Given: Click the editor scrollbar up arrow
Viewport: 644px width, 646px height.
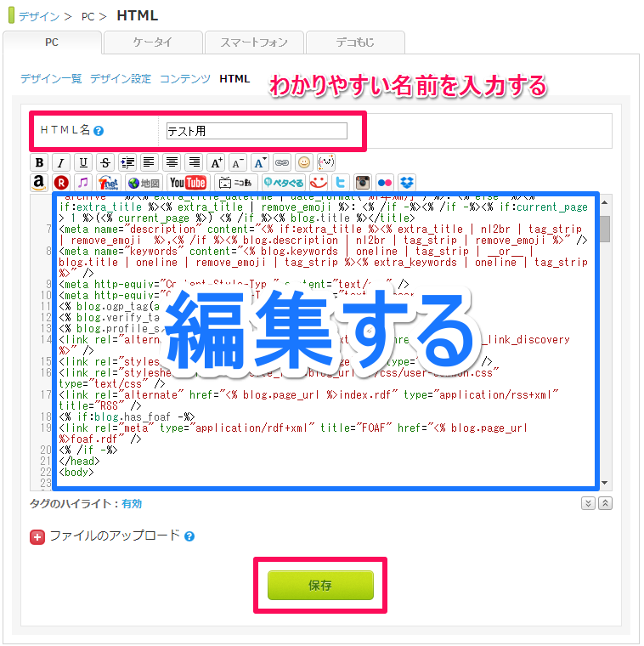Looking at the screenshot, I should pos(604,202).
